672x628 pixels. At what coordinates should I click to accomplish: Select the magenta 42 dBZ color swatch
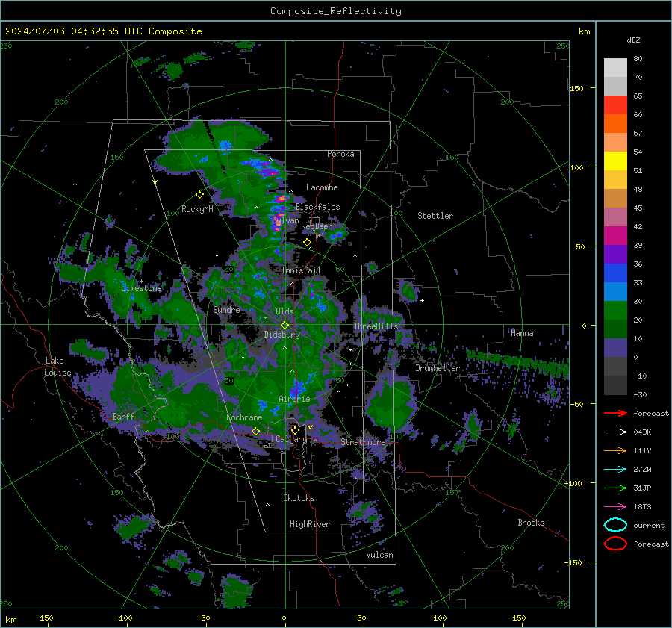coord(615,236)
